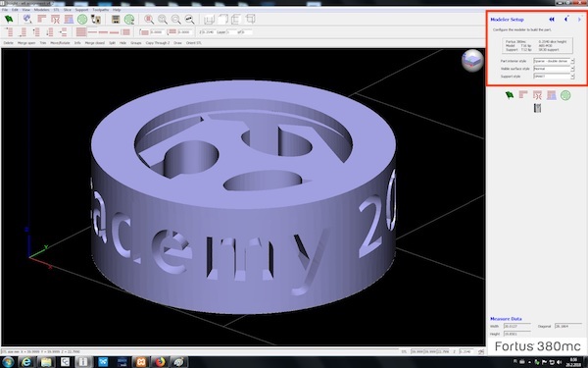The image size is (588, 368).
Task: Open the File menu
Action: pyautogui.click(x=5, y=10)
